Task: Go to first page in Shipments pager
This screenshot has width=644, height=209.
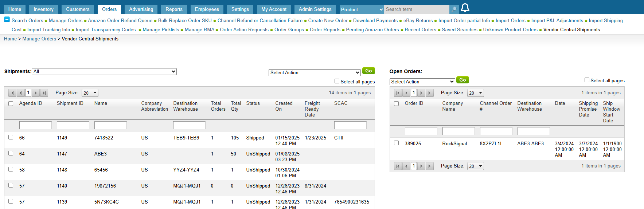Action: 12,93
